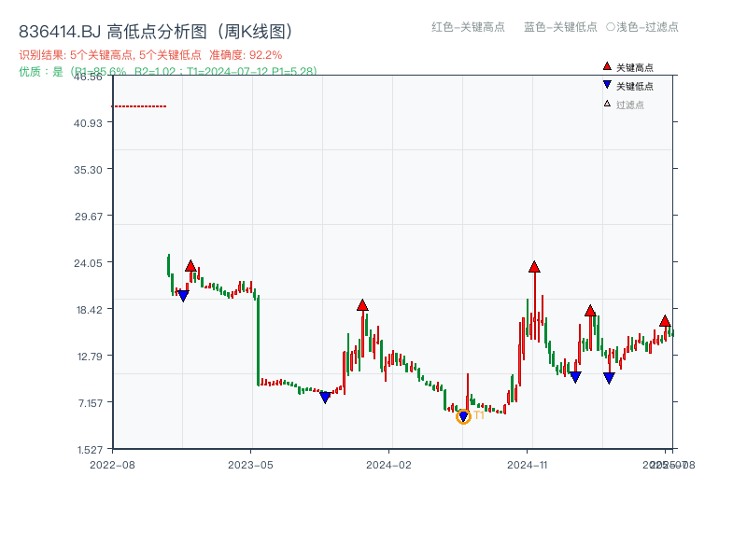Image resolution: width=747 pixels, height=560 pixels.
Task: Click the dashed red line segment at top left
Action: 138,106
